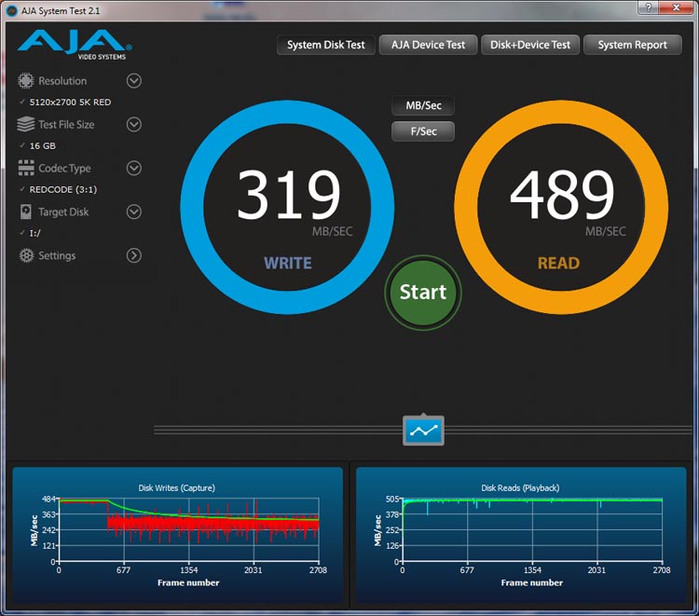699x616 pixels.
Task: Expand the Codec Type chevron
Action: pos(133,168)
